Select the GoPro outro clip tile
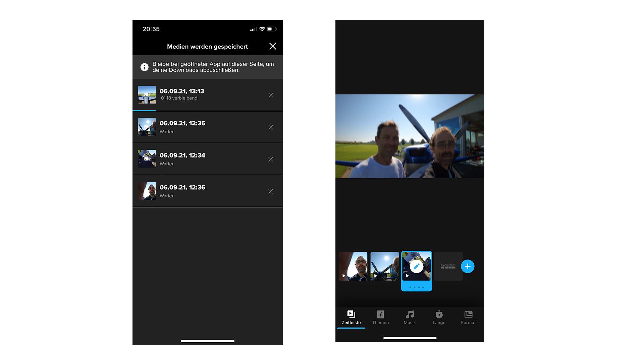Screen dimensions: 644x362 (x=448, y=266)
